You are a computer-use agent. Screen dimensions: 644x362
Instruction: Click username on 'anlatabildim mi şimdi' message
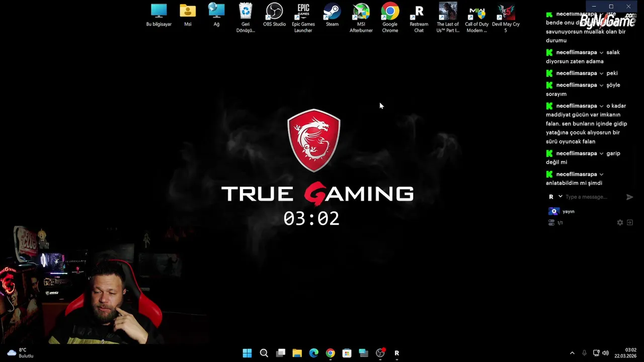(x=577, y=174)
